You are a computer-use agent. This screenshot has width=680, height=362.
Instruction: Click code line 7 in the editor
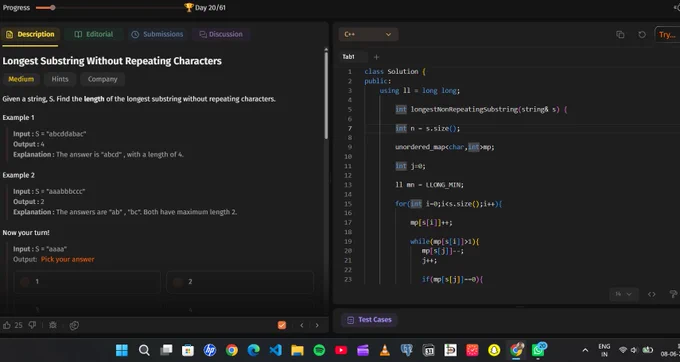[x=522, y=128]
